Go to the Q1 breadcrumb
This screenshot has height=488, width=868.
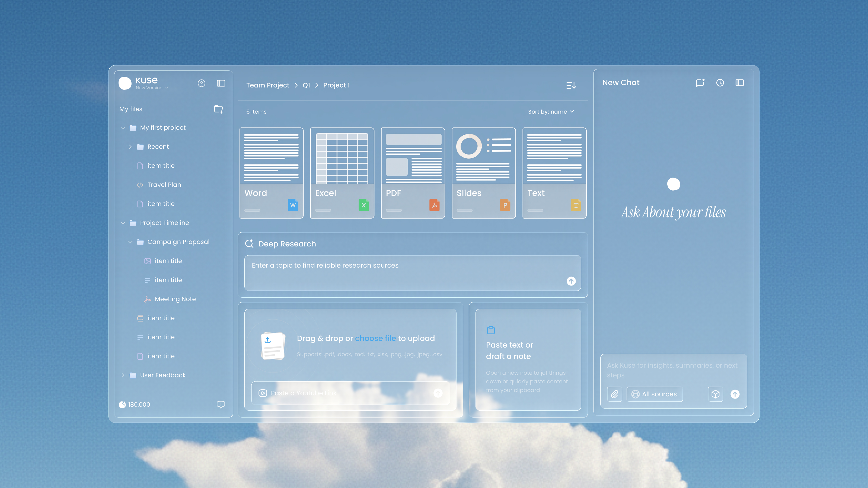[x=306, y=85]
